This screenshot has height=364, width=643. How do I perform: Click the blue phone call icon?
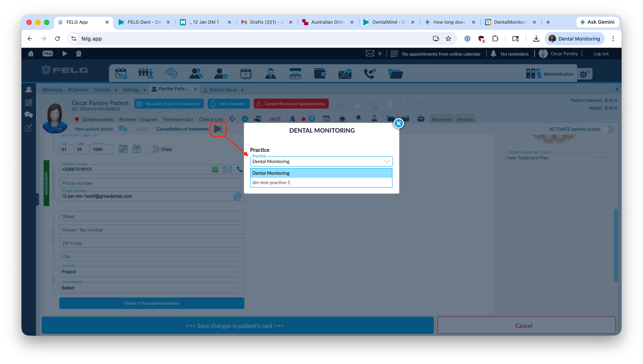pyautogui.click(x=240, y=169)
